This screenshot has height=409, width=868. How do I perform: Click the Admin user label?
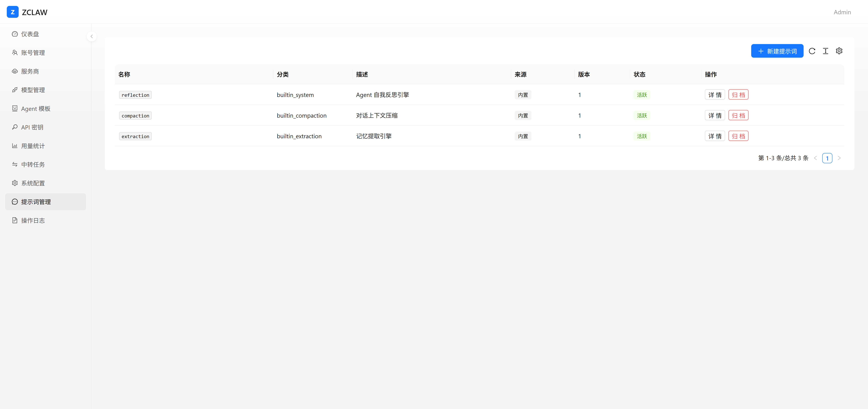pos(842,12)
